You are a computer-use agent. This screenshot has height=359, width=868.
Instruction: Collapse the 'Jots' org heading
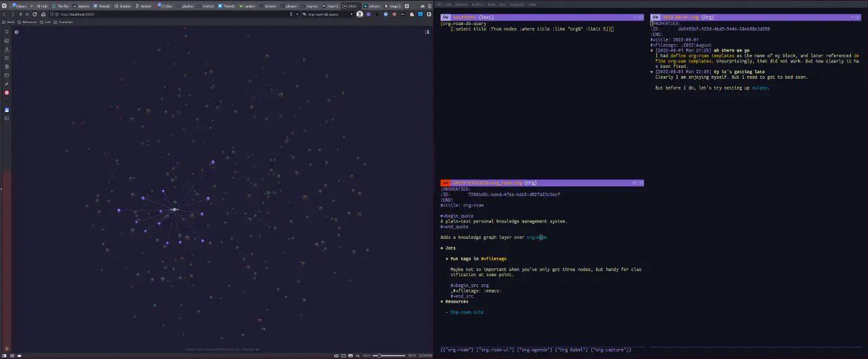click(x=442, y=248)
